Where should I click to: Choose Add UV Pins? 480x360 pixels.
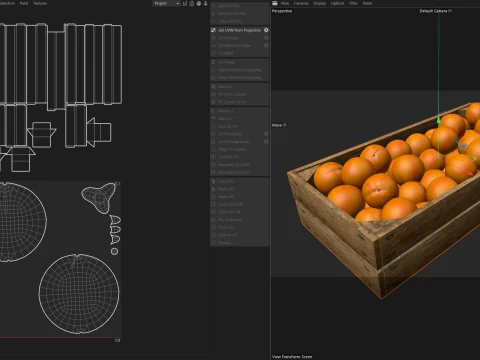pos(240,6)
